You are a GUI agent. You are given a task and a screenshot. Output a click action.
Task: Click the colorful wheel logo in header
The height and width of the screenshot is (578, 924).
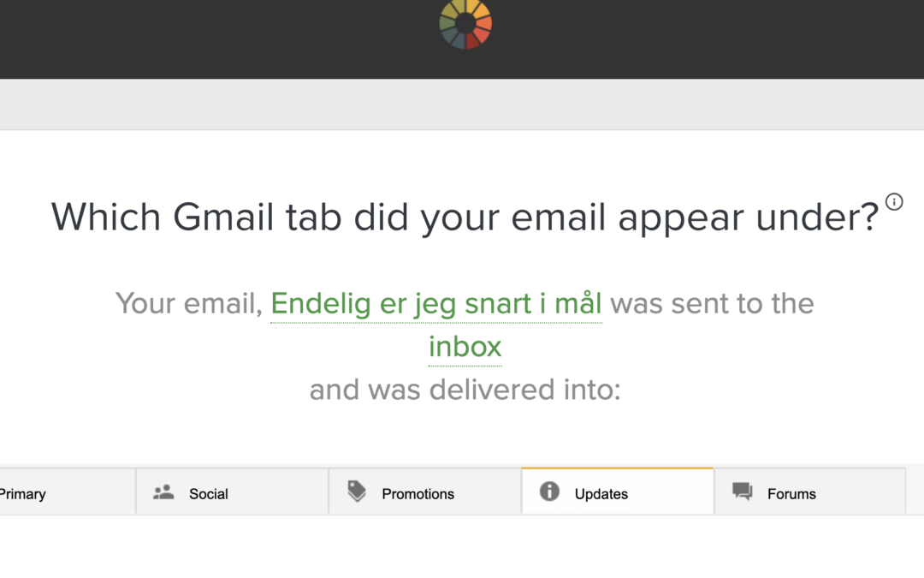tap(465, 24)
